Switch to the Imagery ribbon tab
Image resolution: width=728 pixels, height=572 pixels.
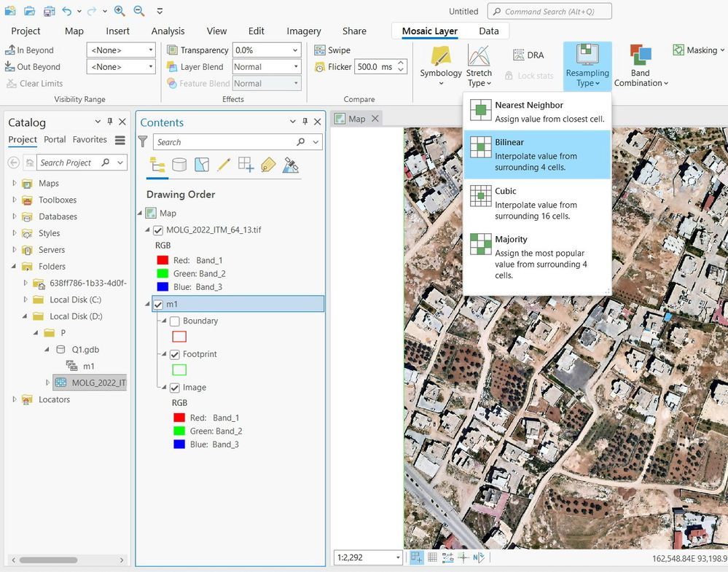click(303, 31)
